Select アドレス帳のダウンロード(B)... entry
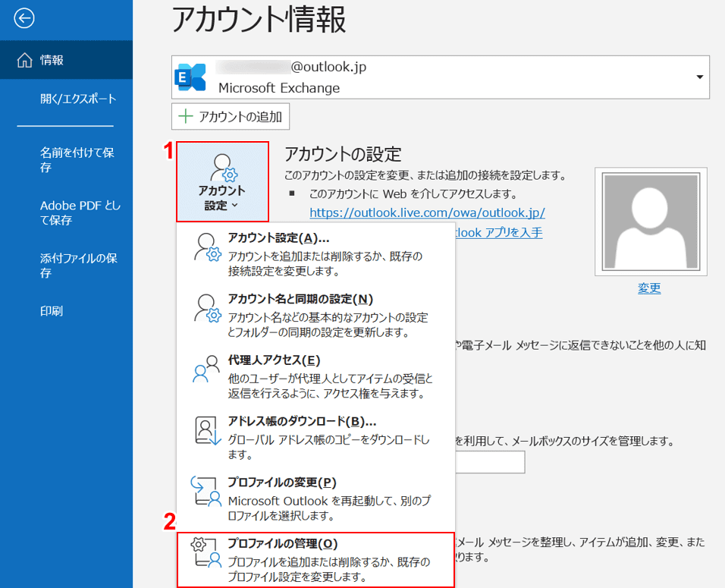This screenshot has height=588, width=725. click(x=315, y=437)
